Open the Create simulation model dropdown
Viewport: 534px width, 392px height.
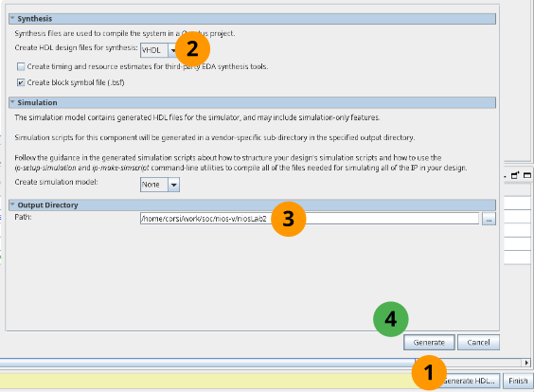[x=173, y=185]
